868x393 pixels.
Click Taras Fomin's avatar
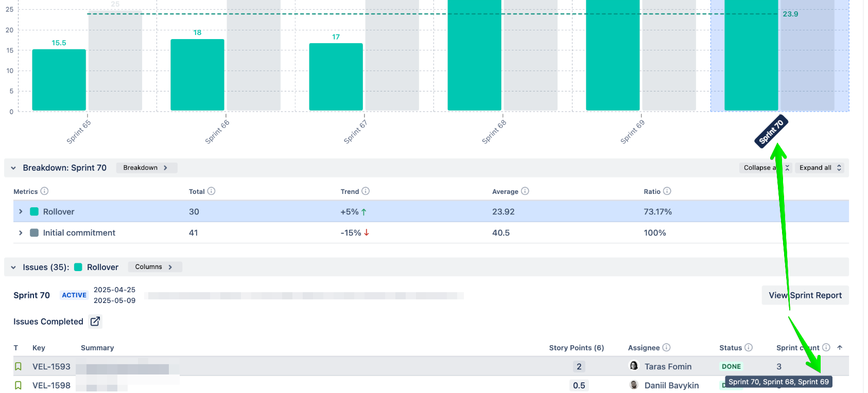pyautogui.click(x=634, y=366)
